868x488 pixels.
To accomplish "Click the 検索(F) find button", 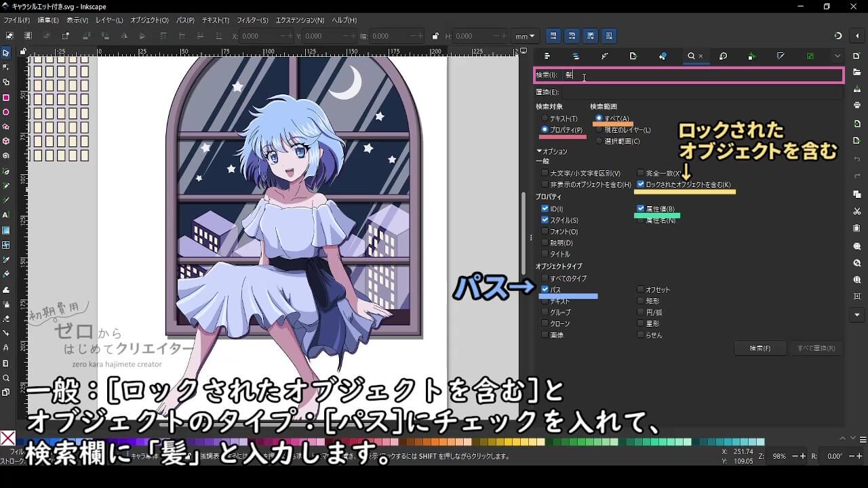I will coord(760,348).
